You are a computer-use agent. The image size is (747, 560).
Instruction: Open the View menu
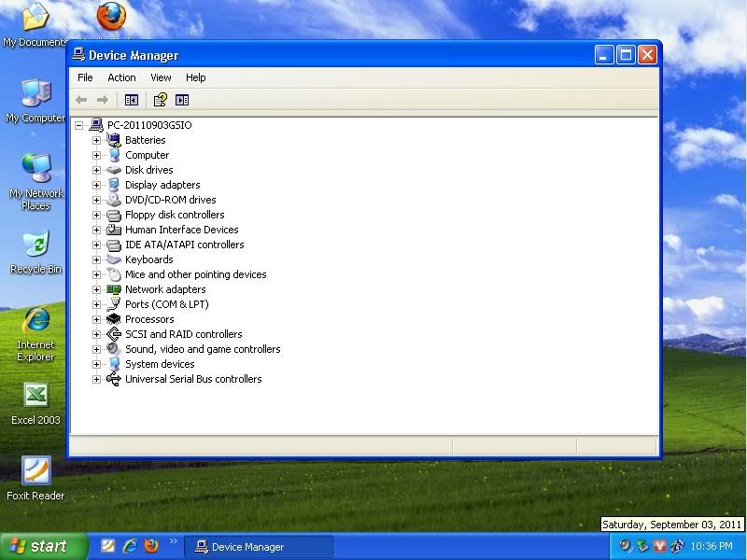click(161, 77)
